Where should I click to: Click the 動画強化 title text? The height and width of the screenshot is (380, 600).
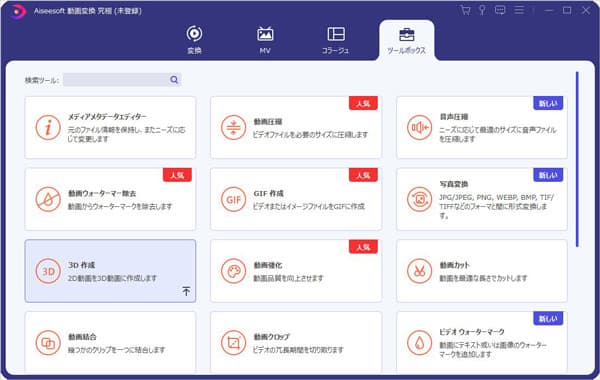coord(268,265)
